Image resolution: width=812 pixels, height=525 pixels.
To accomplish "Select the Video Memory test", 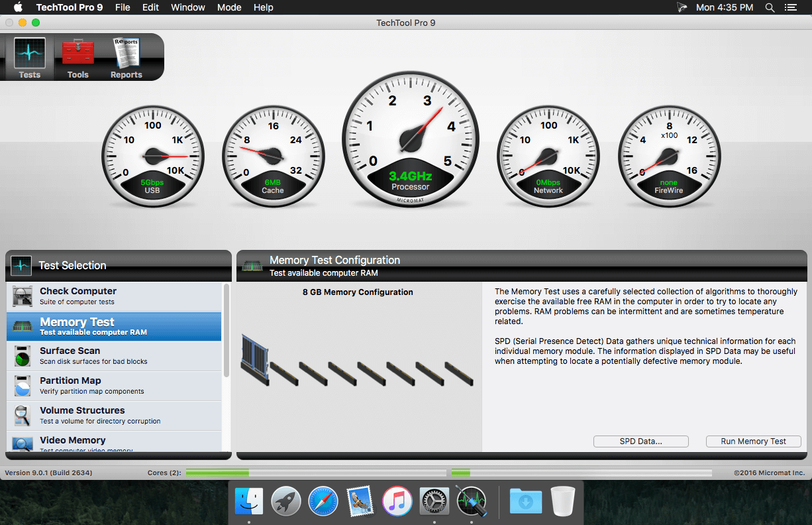I will click(x=114, y=442).
